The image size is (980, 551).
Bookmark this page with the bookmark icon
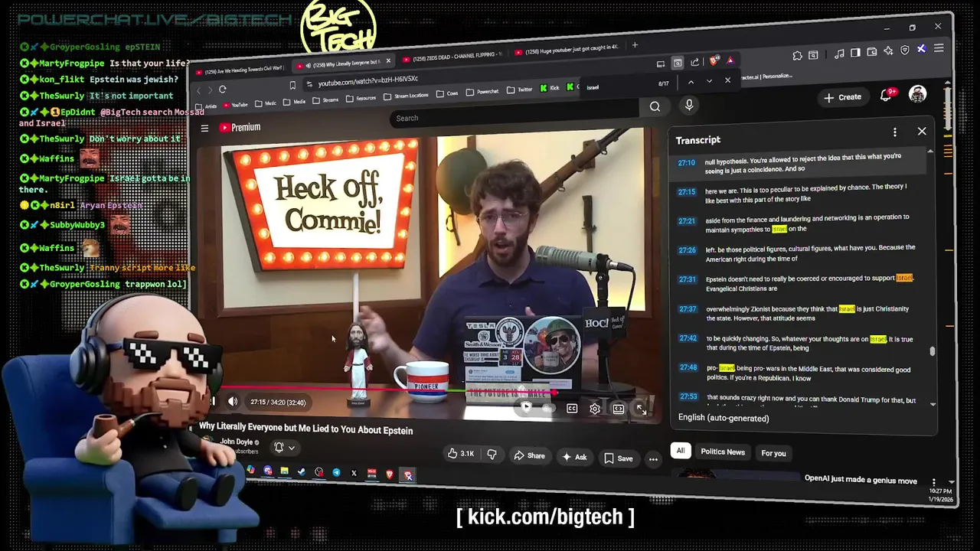tap(292, 86)
